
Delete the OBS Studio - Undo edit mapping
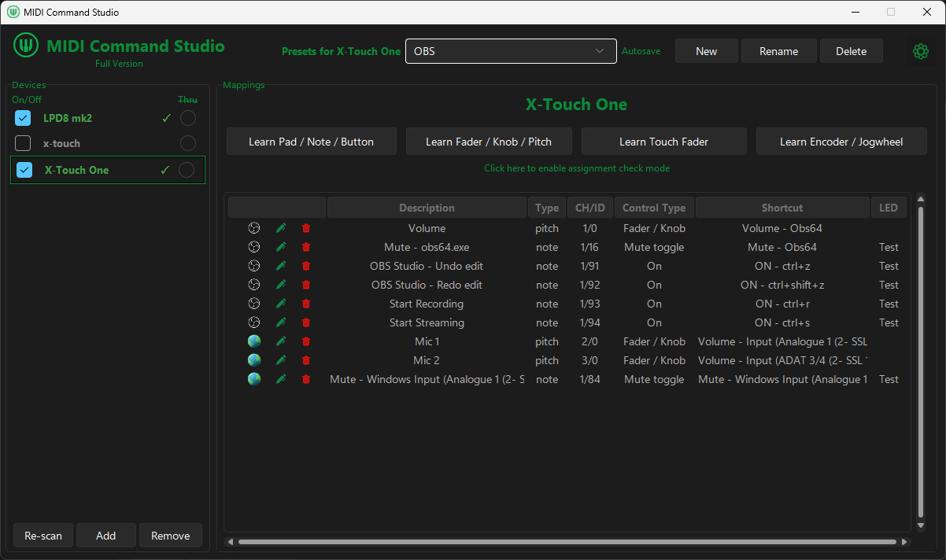tap(306, 266)
